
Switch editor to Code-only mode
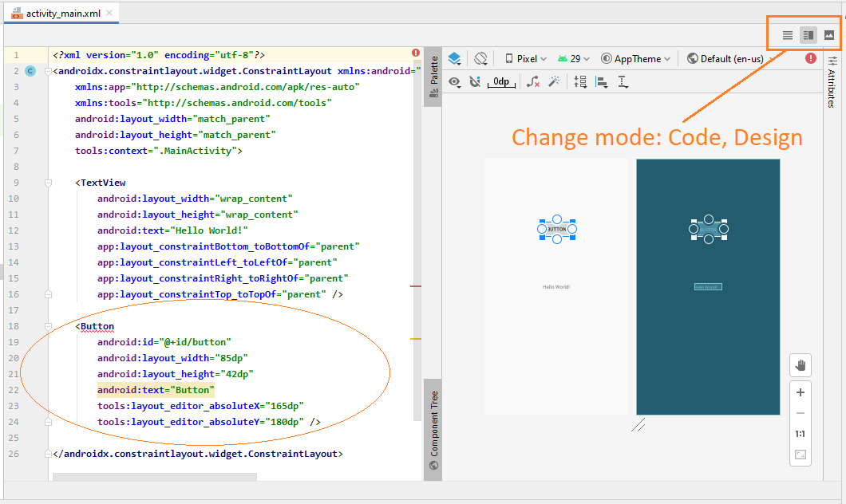[x=788, y=36]
